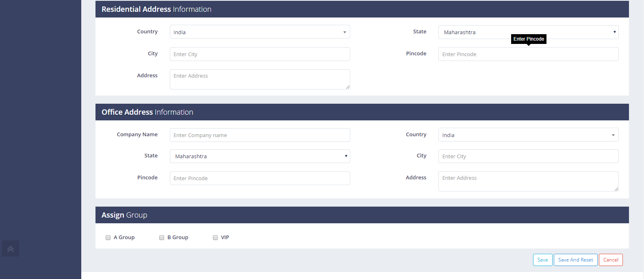Image resolution: width=644 pixels, height=279 pixels.
Task: Expand the Residential State dropdown
Action: tap(528, 32)
